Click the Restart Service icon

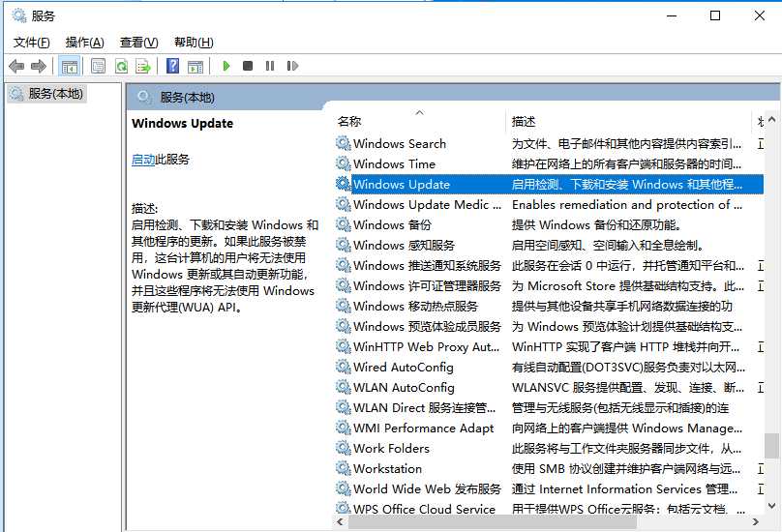point(292,66)
